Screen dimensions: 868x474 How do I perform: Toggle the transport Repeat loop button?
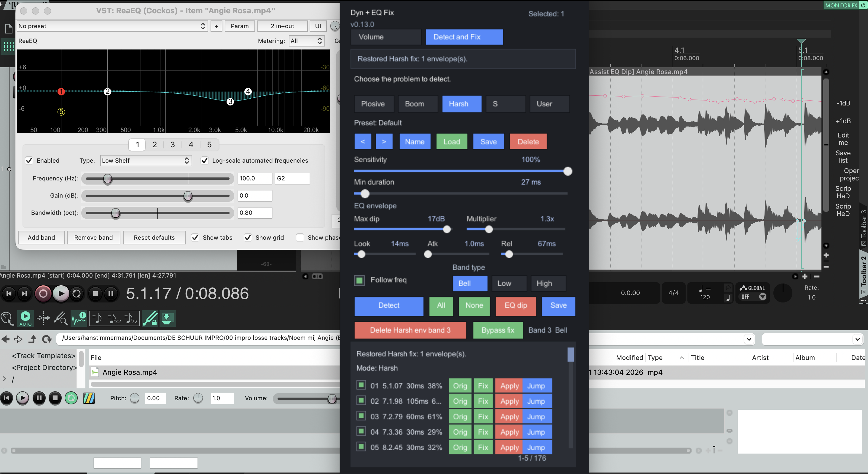[x=77, y=294]
